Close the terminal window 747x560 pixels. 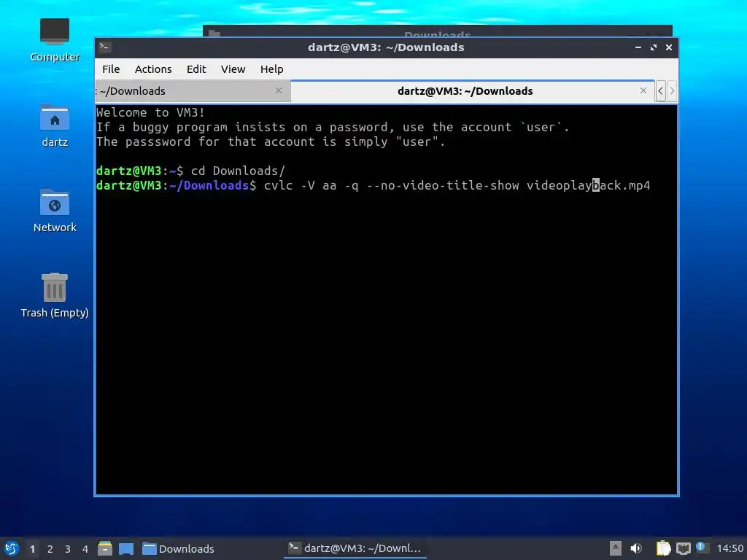pos(669,47)
